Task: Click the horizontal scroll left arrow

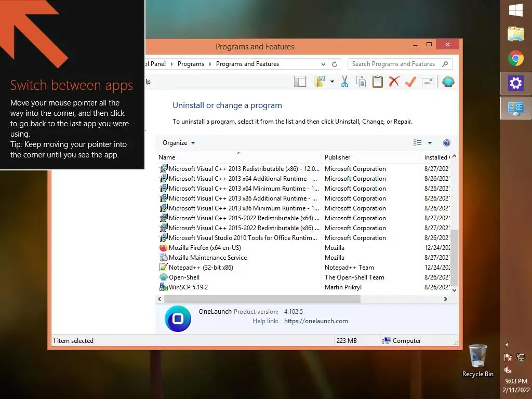Action: coord(160,299)
